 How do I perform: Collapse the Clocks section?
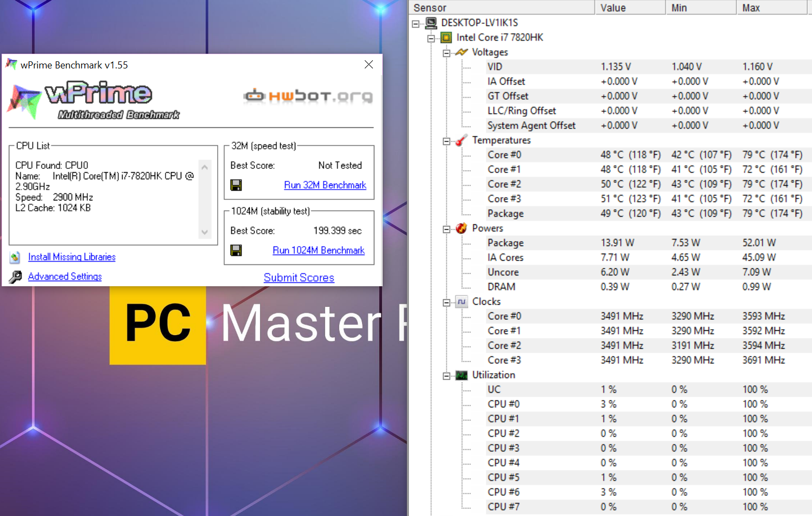click(x=446, y=302)
